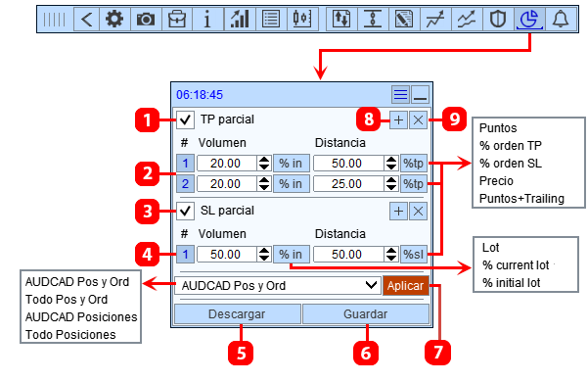Choose "Todo Posiciones" from the list
The width and height of the screenshot is (588, 382).
(70, 334)
